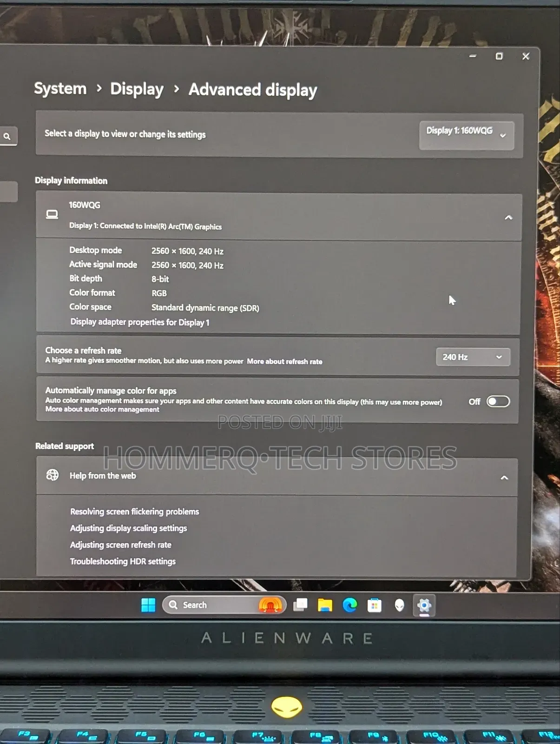The image size is (560, 744).
Task: Open the Display 1: 160WQG selector dropdown
Action: click(x=467, y=135)
